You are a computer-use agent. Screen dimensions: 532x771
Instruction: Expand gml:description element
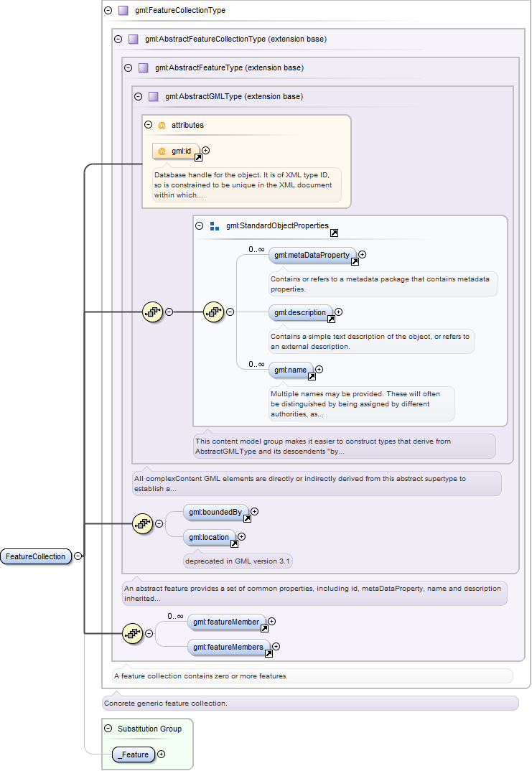click(339, 312)
